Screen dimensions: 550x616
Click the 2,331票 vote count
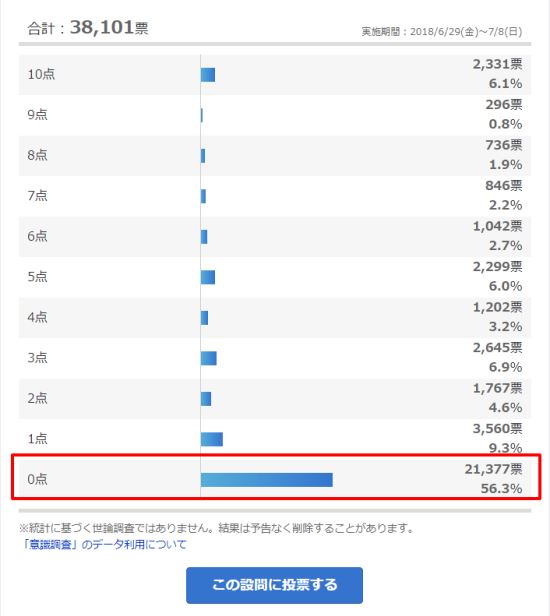(497, 64)
